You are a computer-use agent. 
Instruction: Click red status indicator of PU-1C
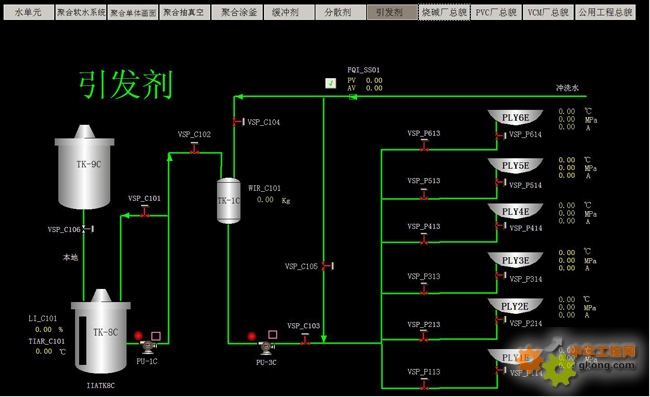(x=138, y=335)
